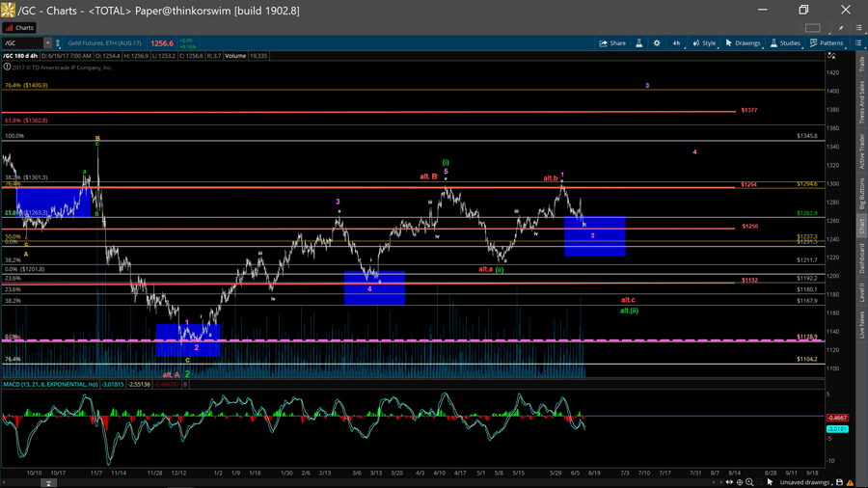Expand the Studies dropdown
The width and height of the screenshot is (868, 488).
coord(785,43)
